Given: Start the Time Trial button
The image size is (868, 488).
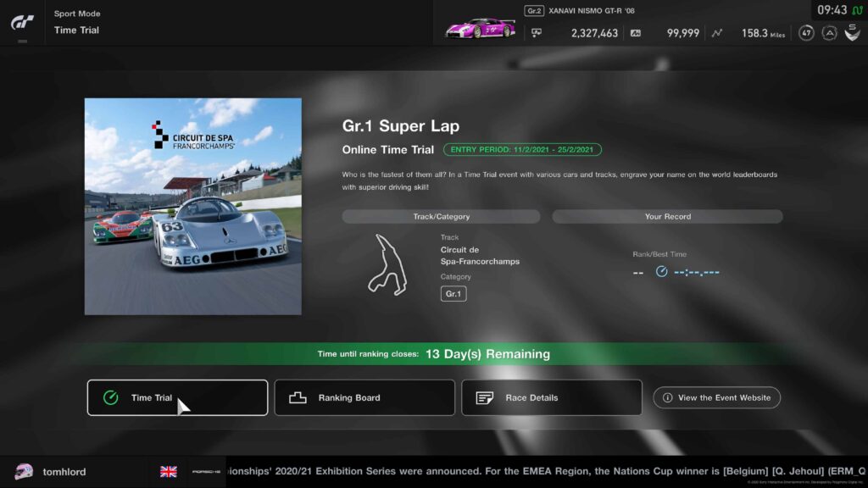Looking at the screenshot, I should click(x=177, y=397).
